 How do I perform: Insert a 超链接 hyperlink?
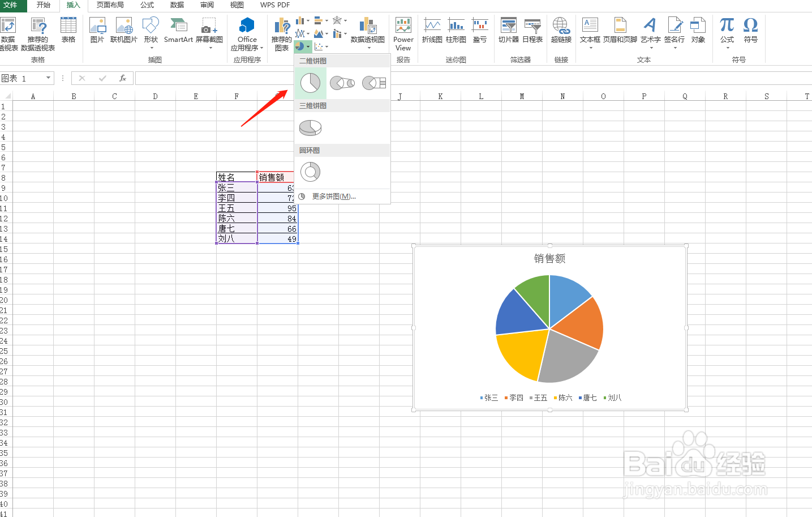coord(561,30)
